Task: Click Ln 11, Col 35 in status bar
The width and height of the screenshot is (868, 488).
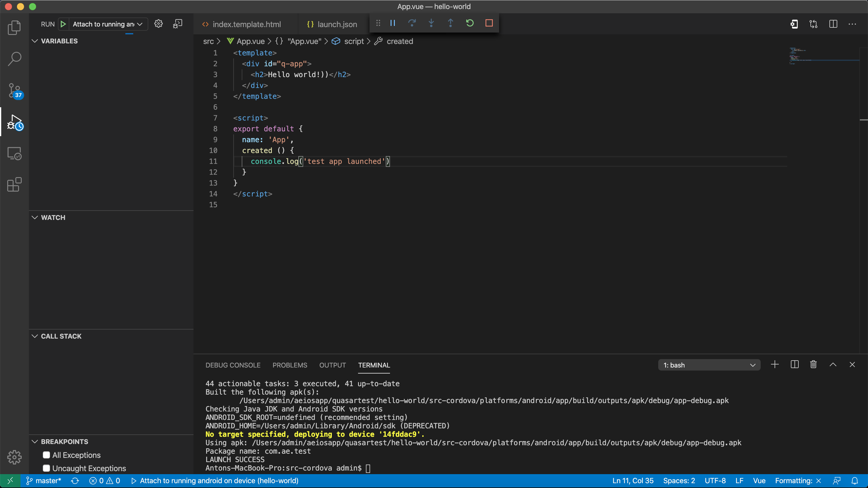Action: (633, 480)
